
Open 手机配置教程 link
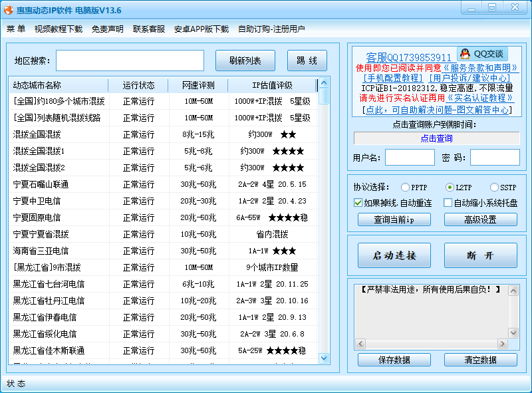pyautogui.click(x=393, y=78)
